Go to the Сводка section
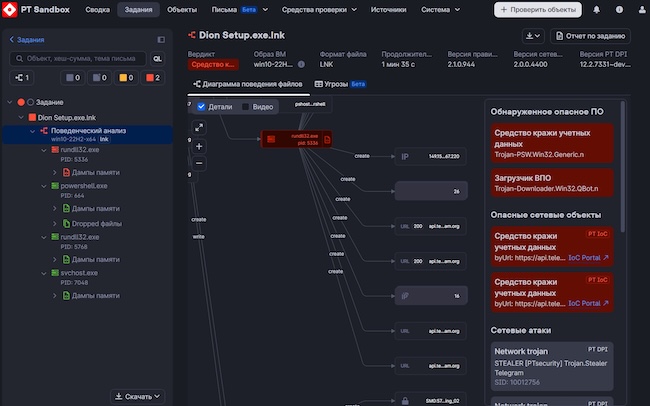 click(97, 10)
